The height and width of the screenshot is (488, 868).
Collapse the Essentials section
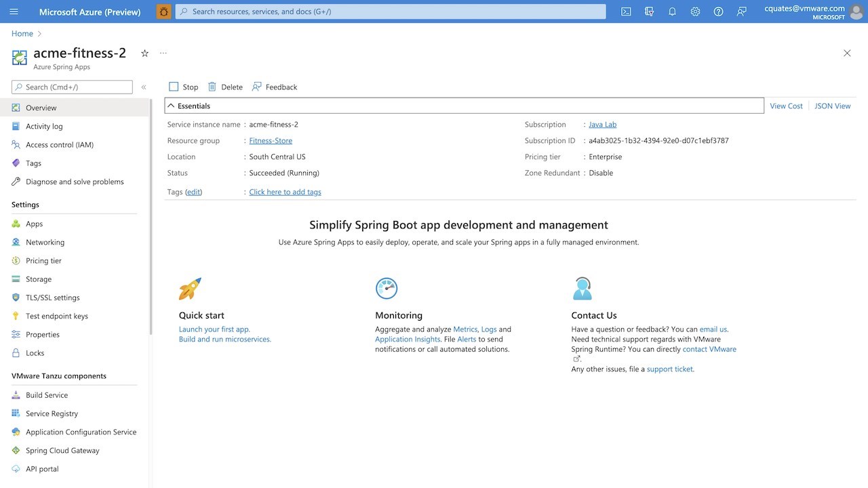[x=172, y=106]
